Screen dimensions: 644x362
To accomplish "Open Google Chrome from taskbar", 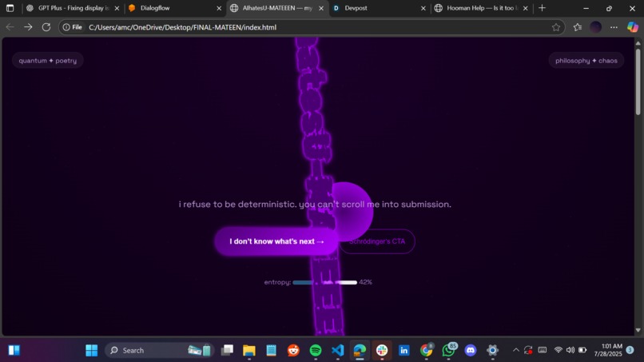I will pos(427,351).
